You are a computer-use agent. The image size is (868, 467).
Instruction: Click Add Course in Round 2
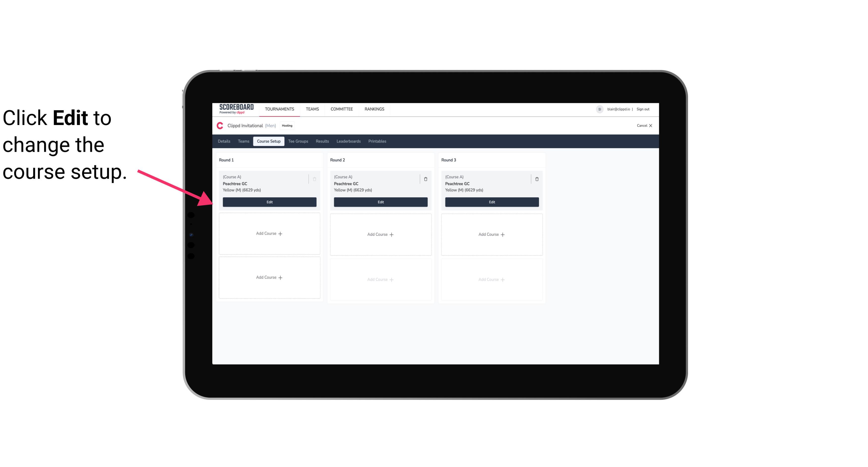tap(380, 234)
